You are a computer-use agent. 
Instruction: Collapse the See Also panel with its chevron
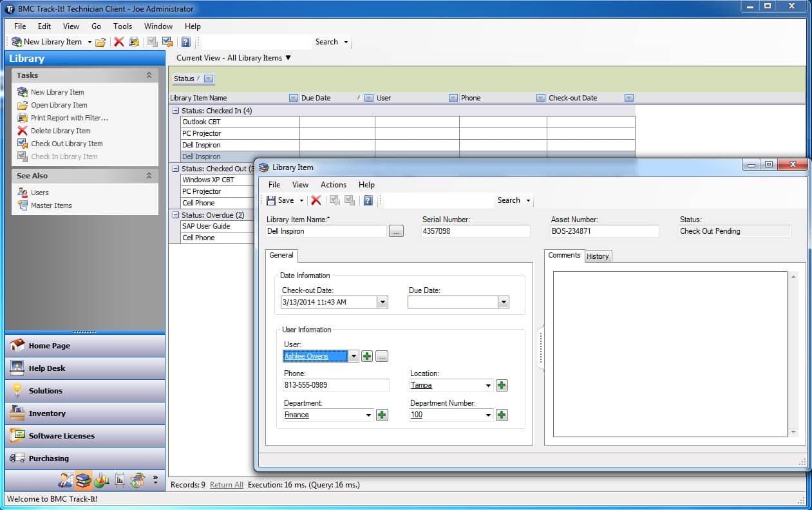pos(149,176)
